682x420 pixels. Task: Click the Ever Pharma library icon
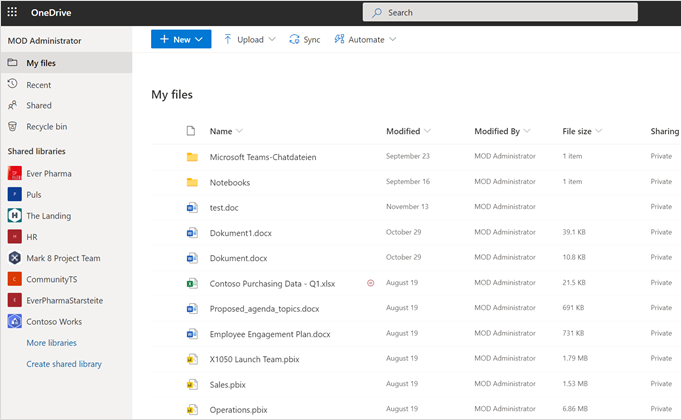(15, 174)
